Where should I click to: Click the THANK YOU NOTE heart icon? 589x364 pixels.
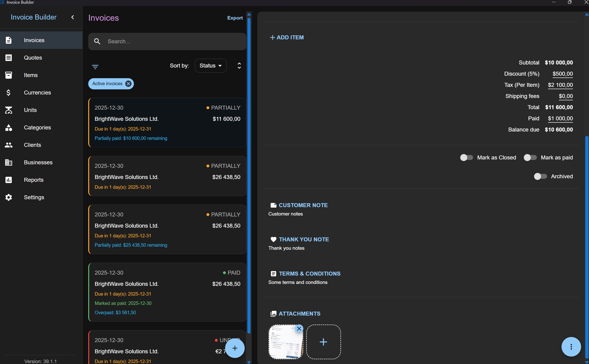pos(273,239)
